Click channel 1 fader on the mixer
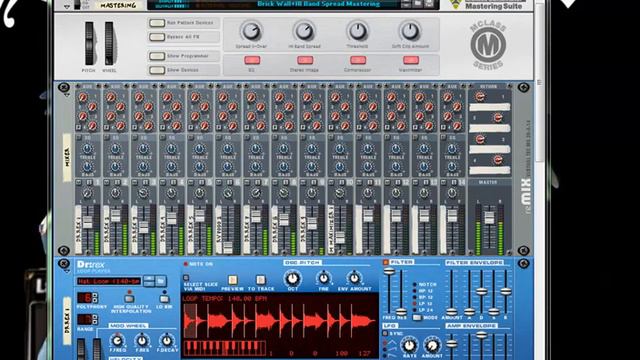 click(88, 222)
